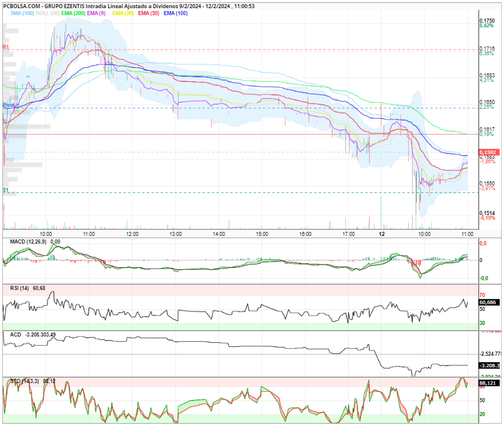Screen dimensions: 504x426
Task: Click the red 0,1592 current price tag
Action: pyautogui.click(x=489, y=152)
